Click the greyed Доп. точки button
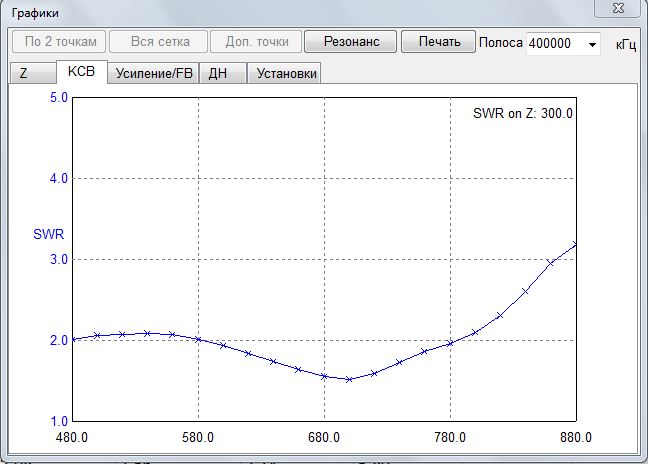The image size is (648, 464). point(256,42)
